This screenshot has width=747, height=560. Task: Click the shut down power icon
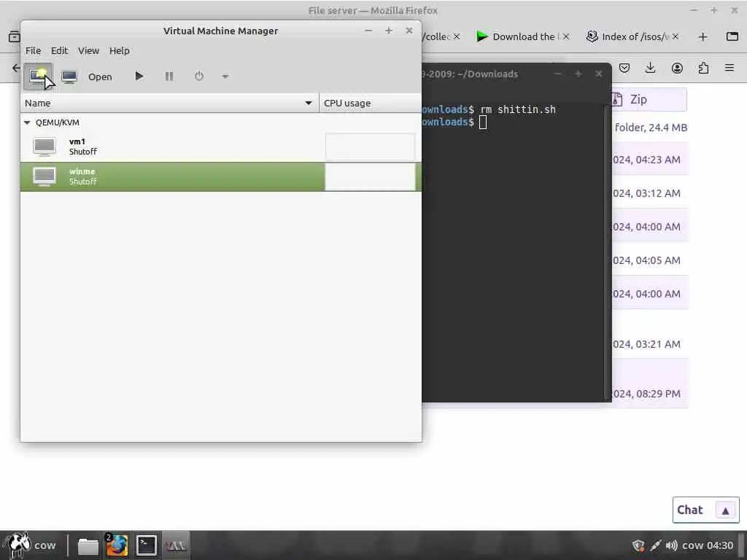199,76
